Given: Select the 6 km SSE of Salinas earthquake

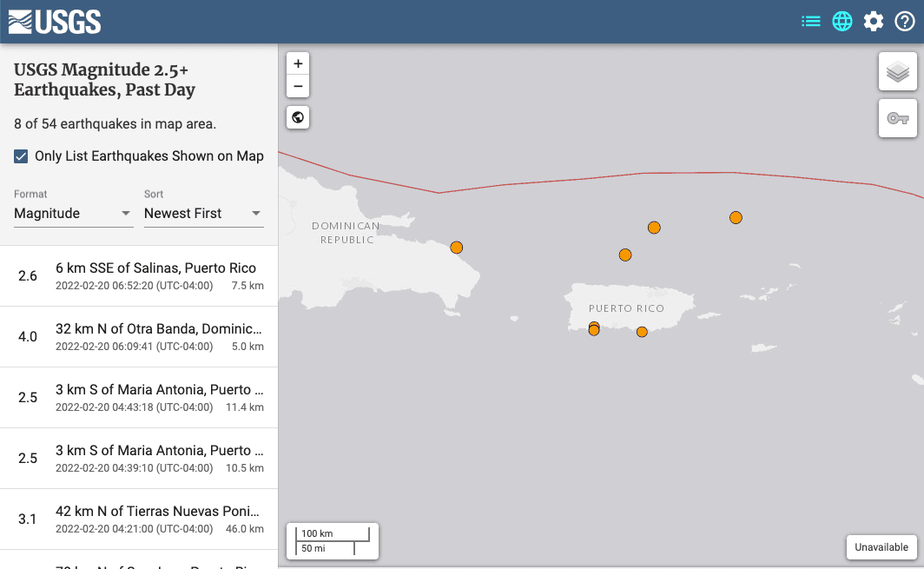Looking at the screenshot, I should 139,276.
